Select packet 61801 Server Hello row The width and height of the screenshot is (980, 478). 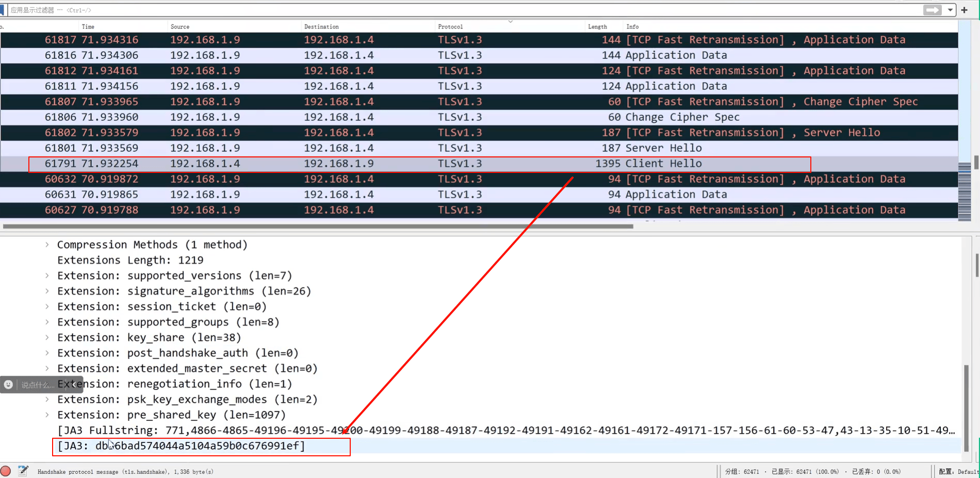click(479, 148)
